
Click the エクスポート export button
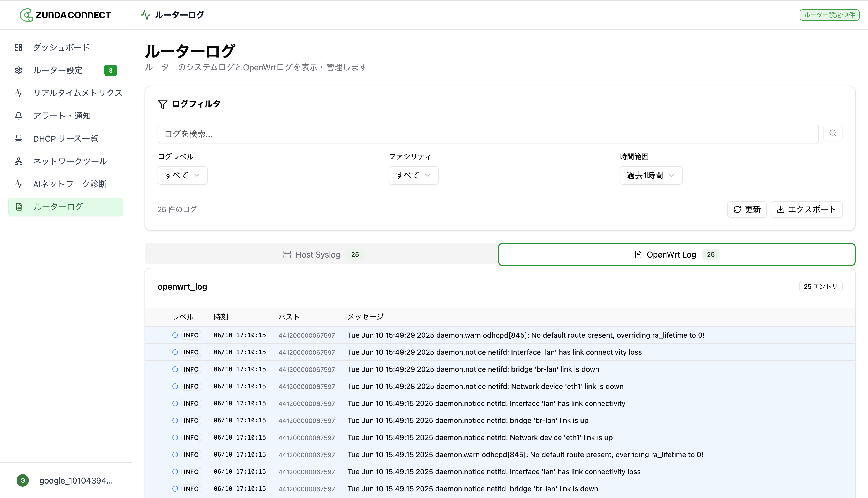pyautogui.click(x=806, y=209)
